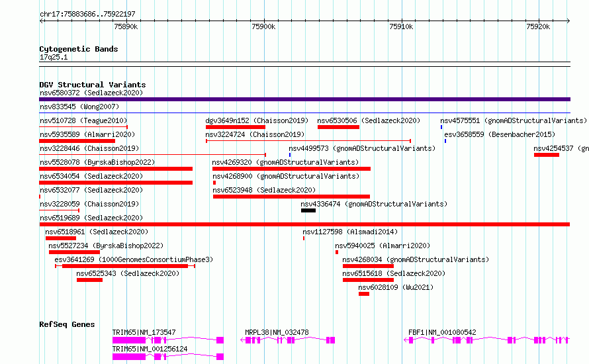Click the ruler's left arrow end
589x364 pixels.
pyautogui.click(x=41, y=21)
